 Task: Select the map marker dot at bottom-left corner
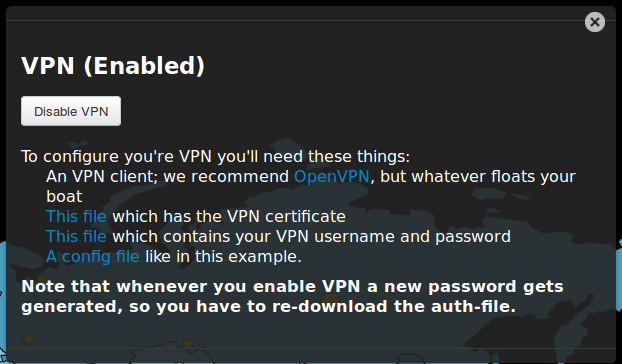[x=29, y=339]
